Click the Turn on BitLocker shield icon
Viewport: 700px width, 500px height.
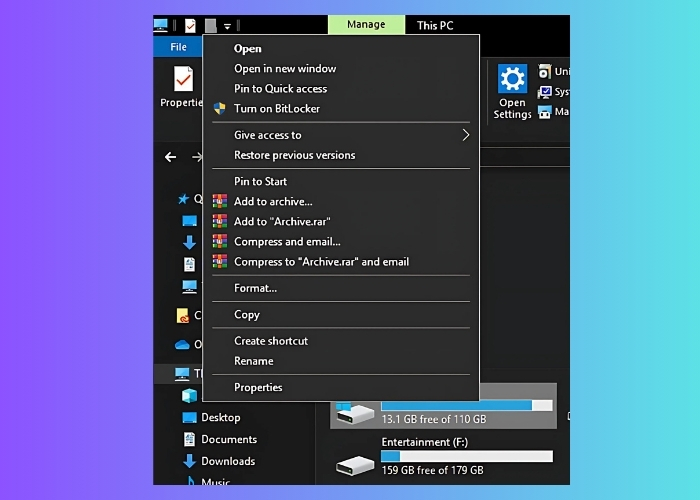click(220, 109)
